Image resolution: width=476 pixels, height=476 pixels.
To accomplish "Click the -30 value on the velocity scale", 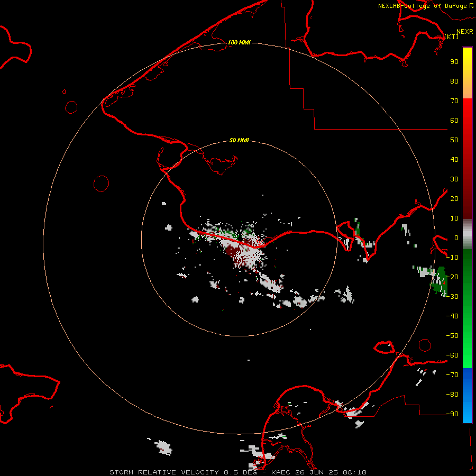I will [452, 297].
